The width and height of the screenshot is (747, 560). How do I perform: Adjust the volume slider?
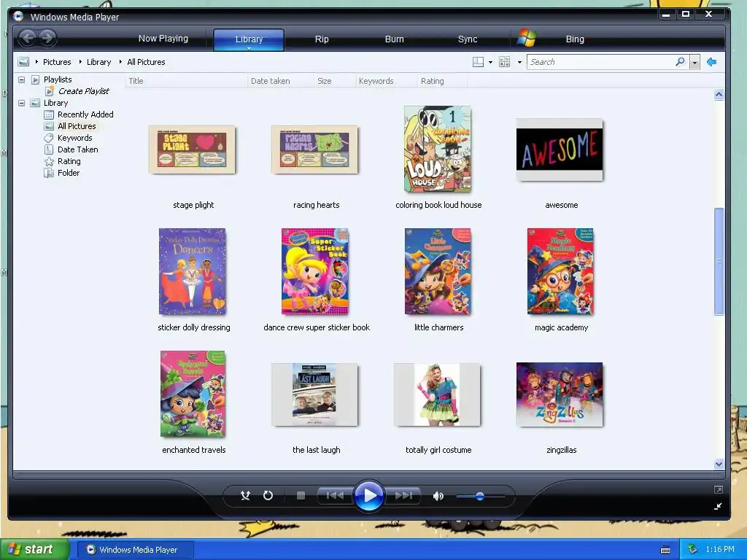pyautogui.click(x=480, y=496)
